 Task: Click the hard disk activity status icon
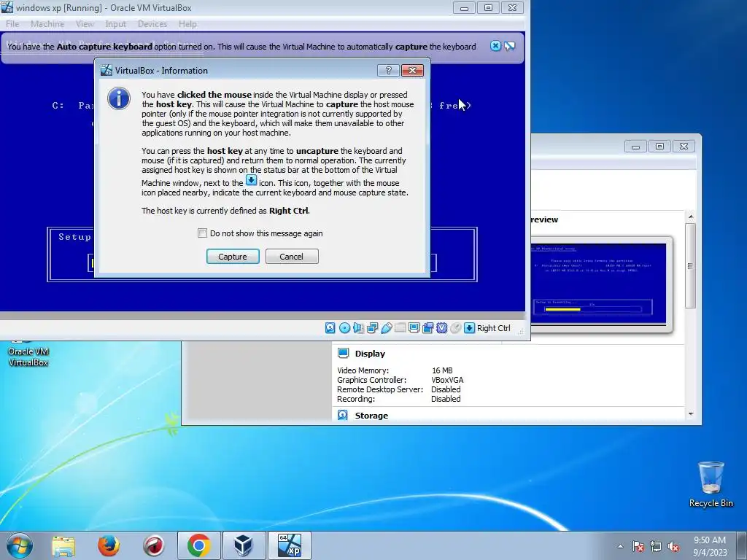pos(330,327)
